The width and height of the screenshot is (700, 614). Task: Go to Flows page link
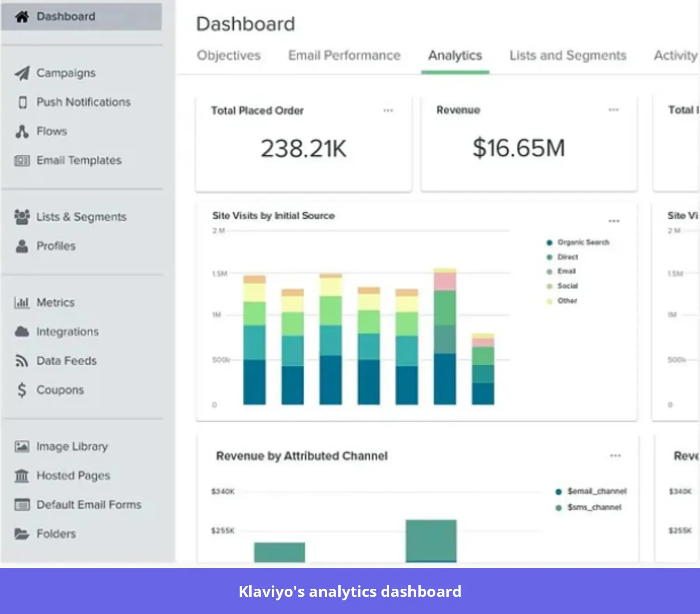[x=52, y=131]
